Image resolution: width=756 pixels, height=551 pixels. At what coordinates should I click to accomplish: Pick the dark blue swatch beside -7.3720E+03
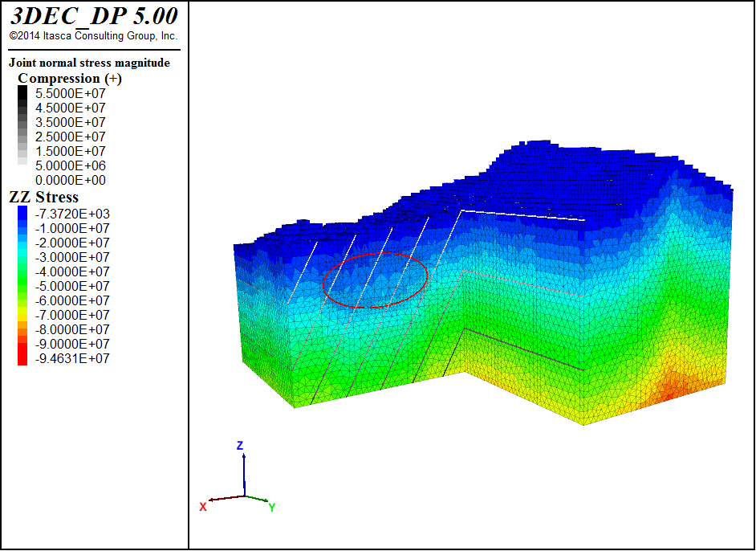coord(22,213)
